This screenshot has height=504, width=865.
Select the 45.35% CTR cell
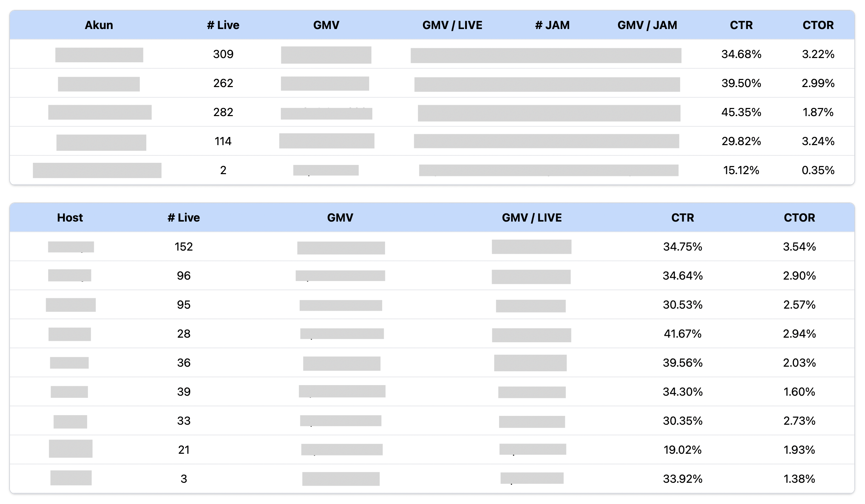click(741, 112)
